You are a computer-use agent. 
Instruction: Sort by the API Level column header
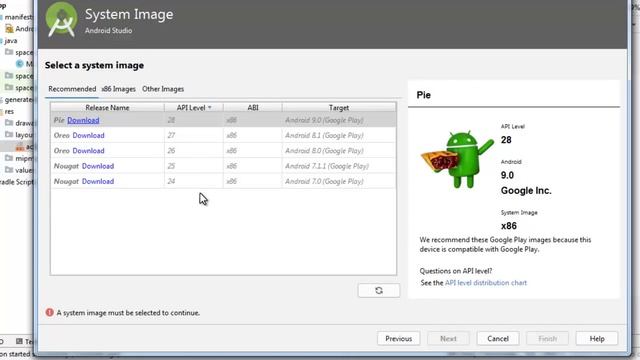point(194,107)
